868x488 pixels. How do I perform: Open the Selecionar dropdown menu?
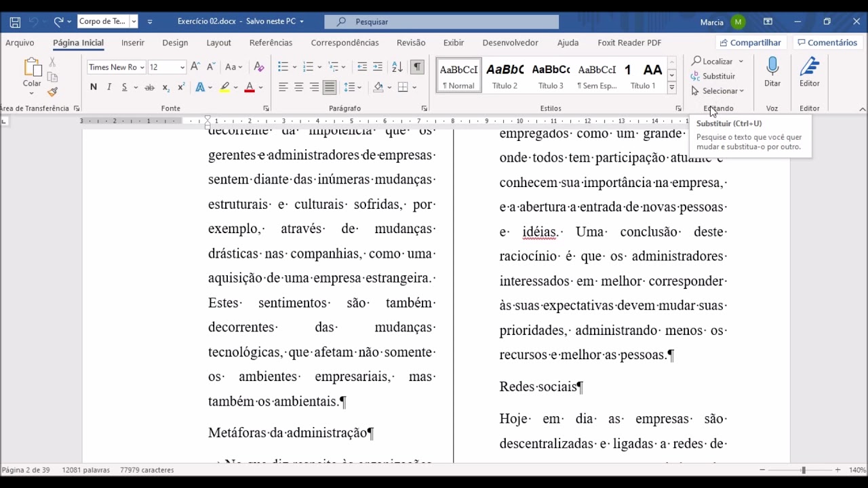point(718,91)
